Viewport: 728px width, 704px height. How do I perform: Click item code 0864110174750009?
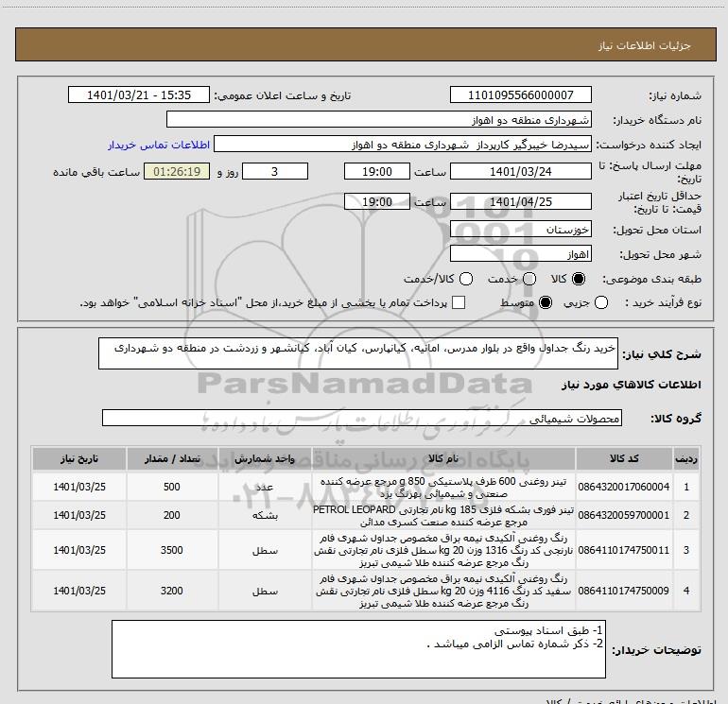[624, 591]
